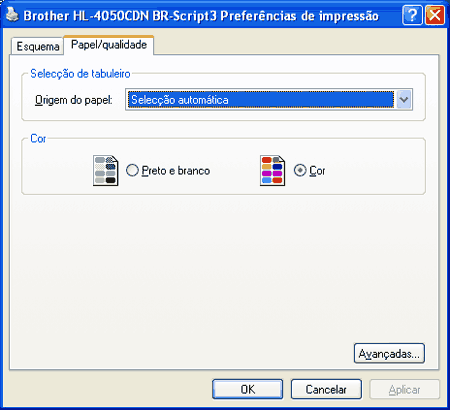Image resolution: width=450 pixels, height=410 pixels.
Task: Click the Origem do papel label
Action: pos(74,100)
